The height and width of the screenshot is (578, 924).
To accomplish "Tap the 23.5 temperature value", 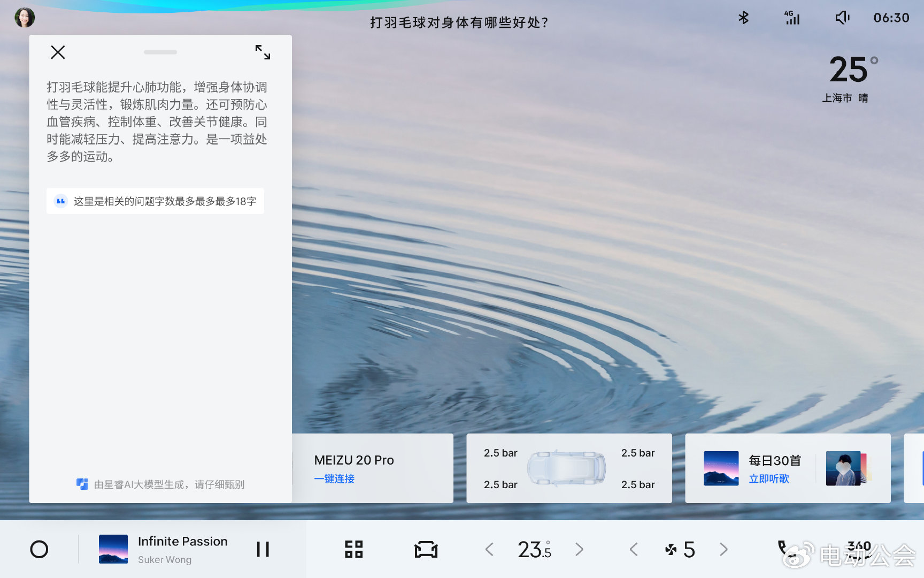I will point(534,549).
